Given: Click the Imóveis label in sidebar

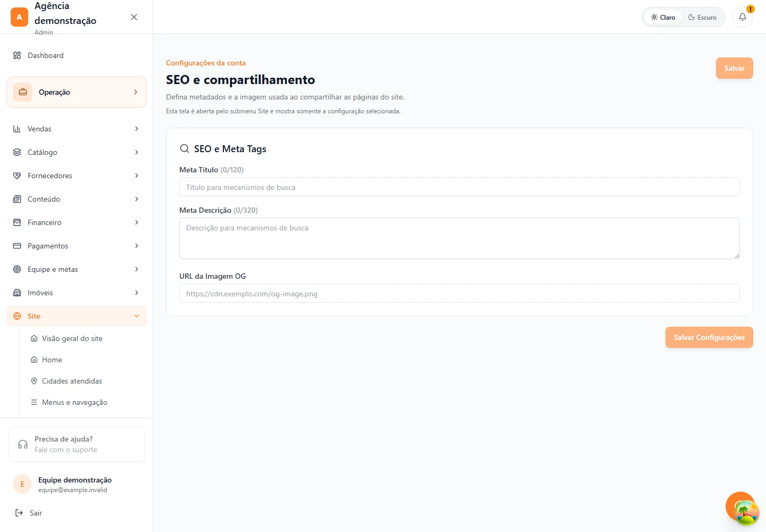Looking at the screenshot, I should click(40, 293).
